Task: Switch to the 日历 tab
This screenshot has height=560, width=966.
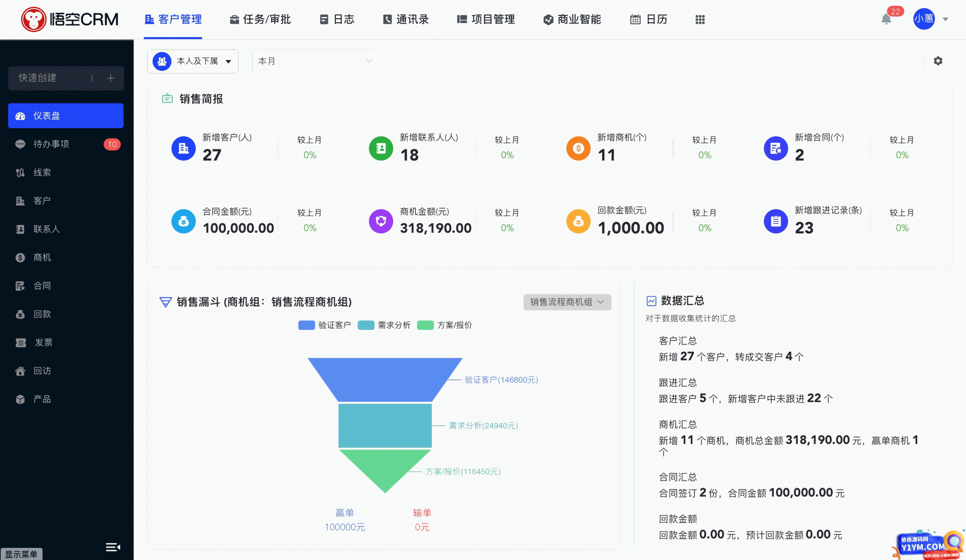Action: (649, 20)
